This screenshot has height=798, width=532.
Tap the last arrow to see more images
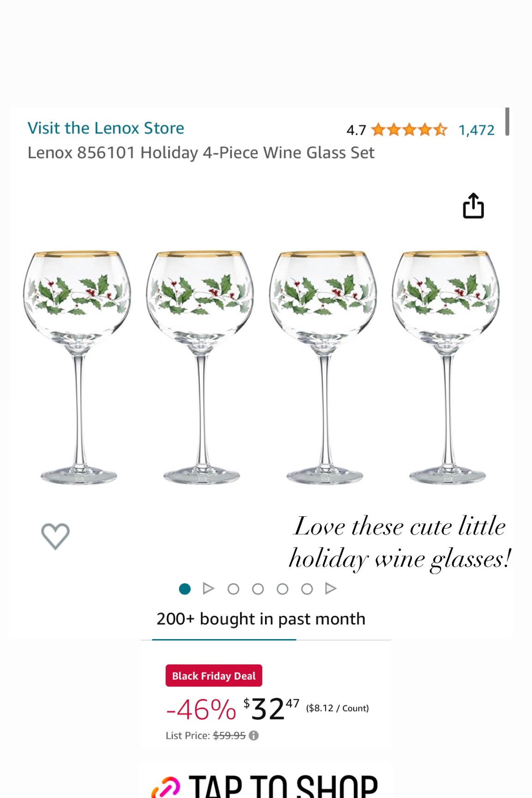coord(331,589)
